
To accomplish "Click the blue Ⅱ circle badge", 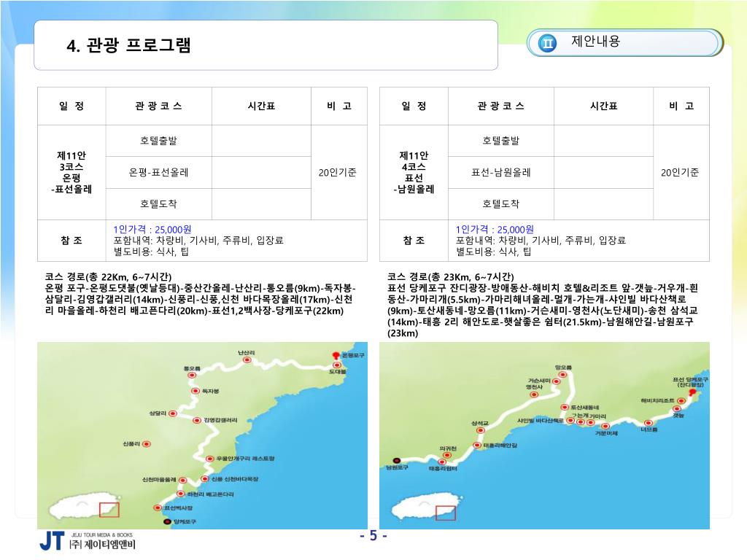I will [547, 43].
